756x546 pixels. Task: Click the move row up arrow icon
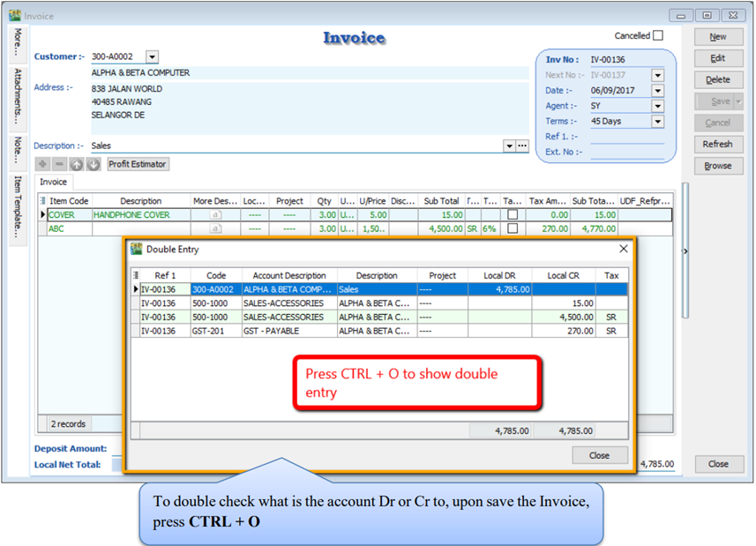[77, 164]
